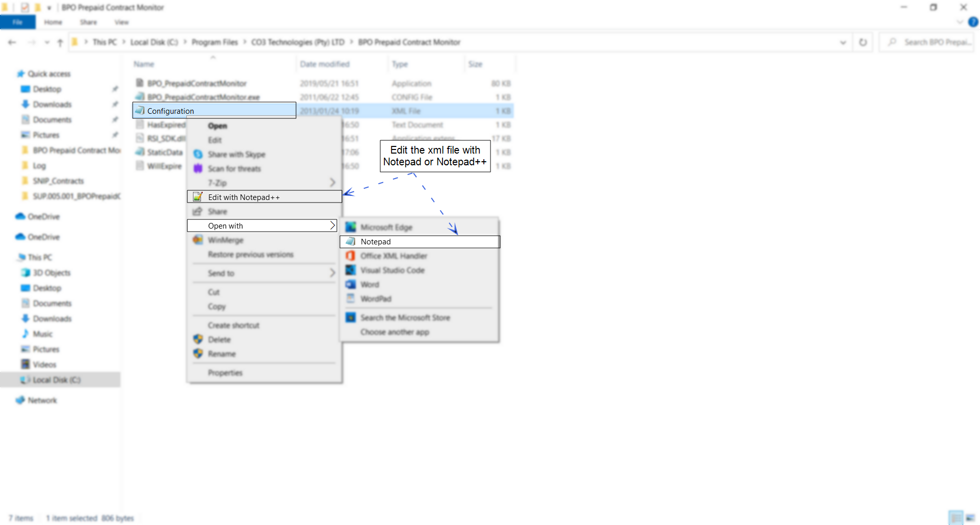The height and width of the screenshot is (525, 980).
Task: Open the File ribbon tab
Action: [x=17, y=22]
